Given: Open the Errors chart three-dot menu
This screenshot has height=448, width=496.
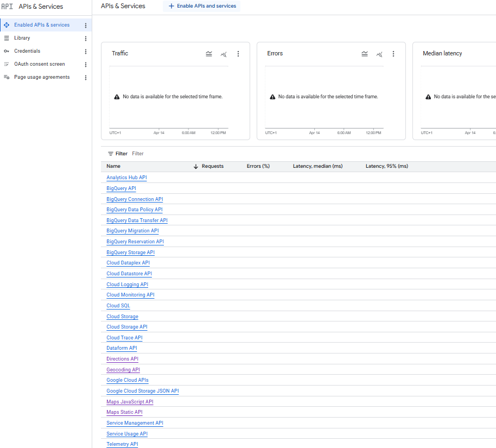Looking at the screenshot, I should tap(393, 54).
